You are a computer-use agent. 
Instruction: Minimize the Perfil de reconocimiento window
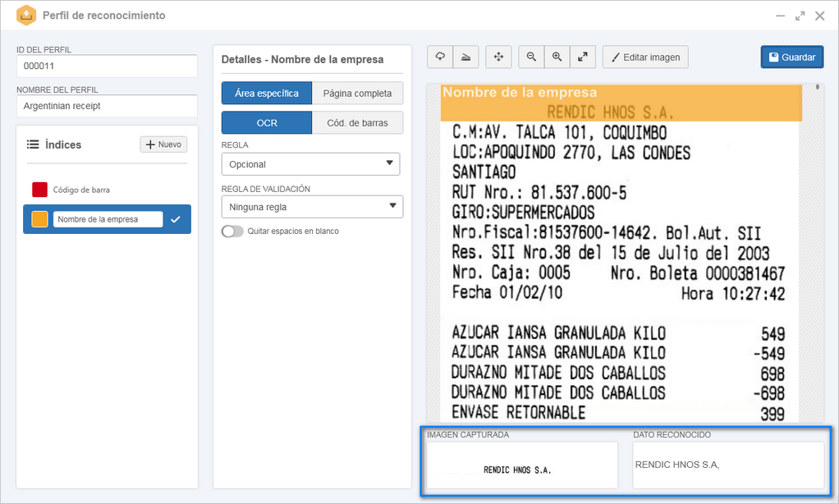point(780,16)
